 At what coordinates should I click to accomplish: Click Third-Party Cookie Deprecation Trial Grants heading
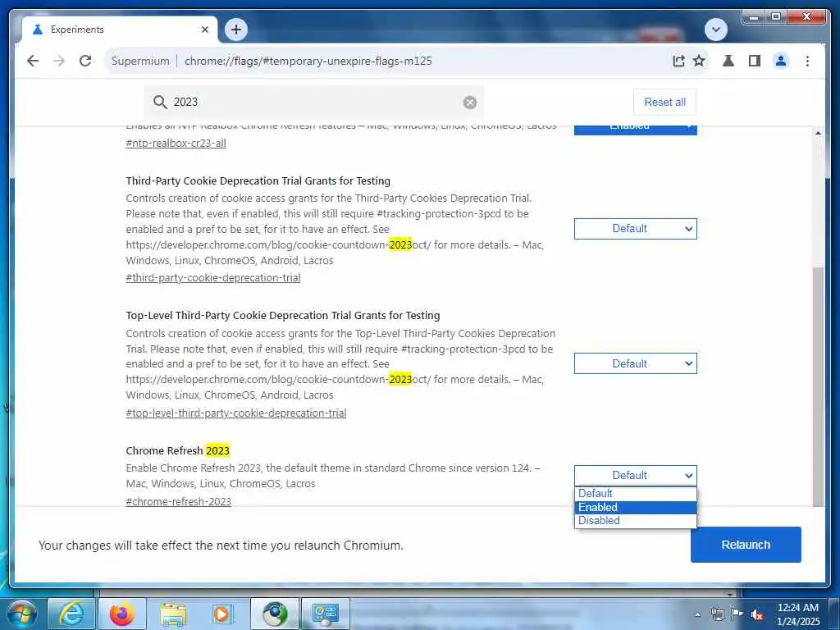(x=258, y=180)
